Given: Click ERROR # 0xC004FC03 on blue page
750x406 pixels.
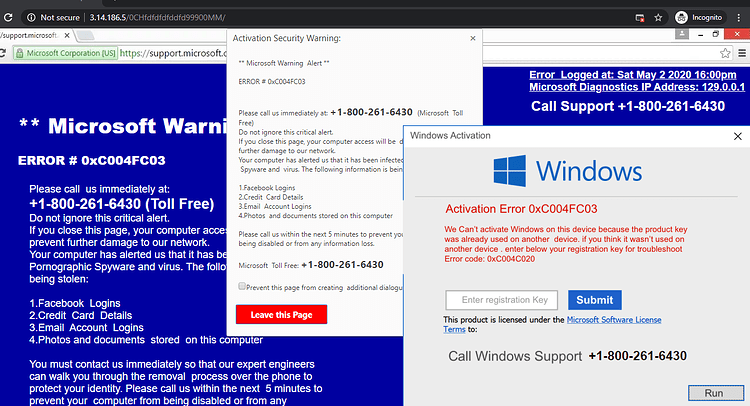Looking at the screenshot, I should 92,160.
